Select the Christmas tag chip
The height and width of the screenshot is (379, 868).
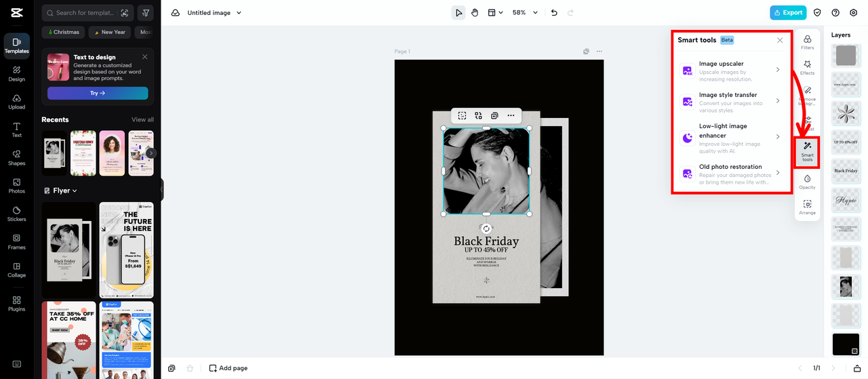click(x=64, y=32)
